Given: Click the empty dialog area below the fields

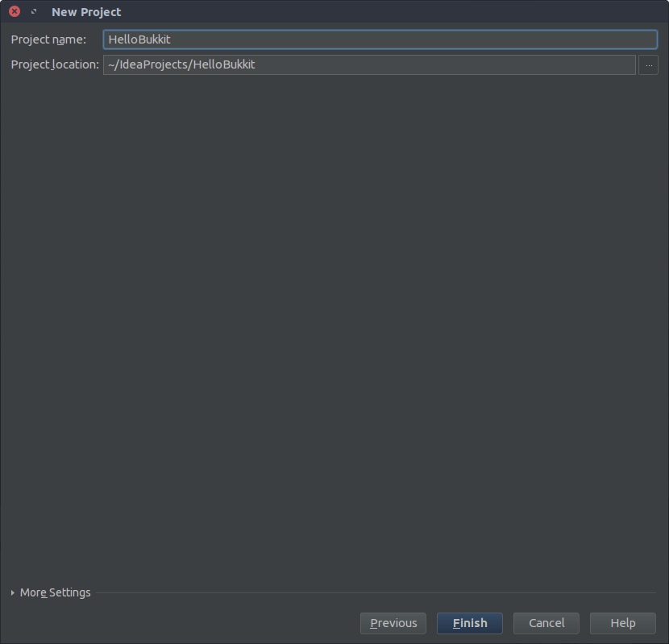Looking at the screenshot, I should tap(334, 322).
